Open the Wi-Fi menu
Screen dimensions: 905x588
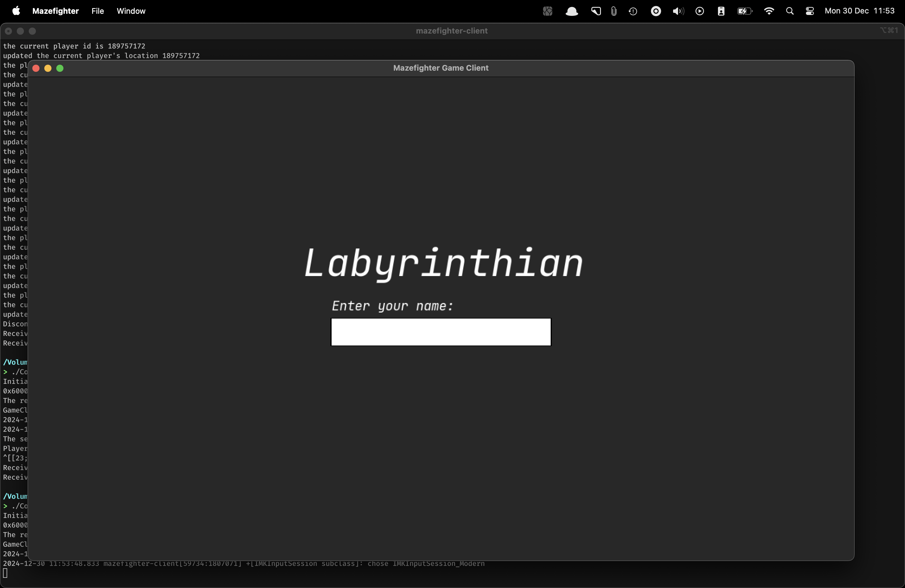point(769,11)
